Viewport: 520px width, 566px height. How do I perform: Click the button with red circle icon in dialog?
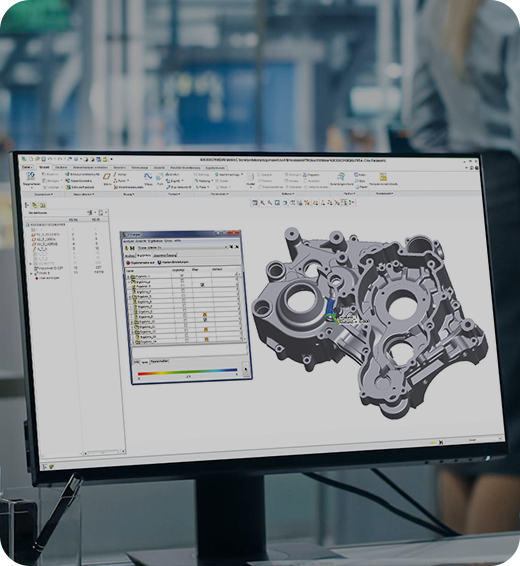pos(140,263)
